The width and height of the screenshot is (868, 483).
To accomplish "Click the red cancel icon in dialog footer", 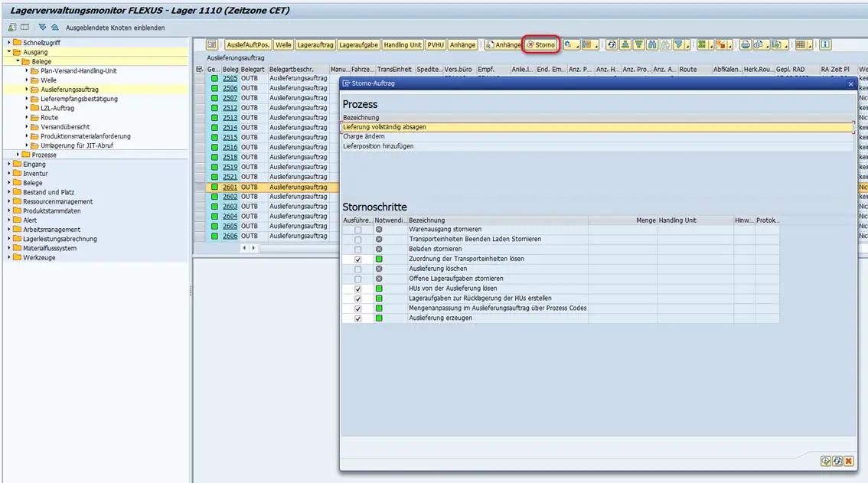I will pos(849,461).
